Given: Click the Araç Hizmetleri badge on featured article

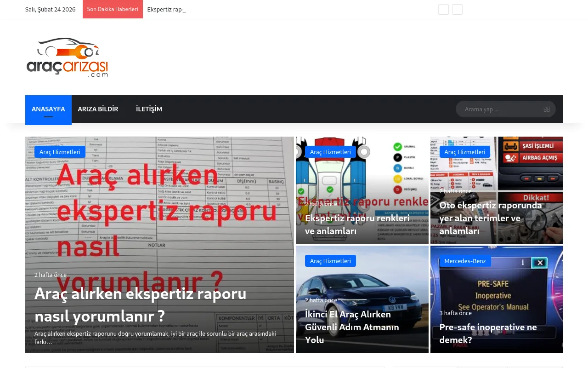Looking at the screenshot, I should [x=60, y=152].
